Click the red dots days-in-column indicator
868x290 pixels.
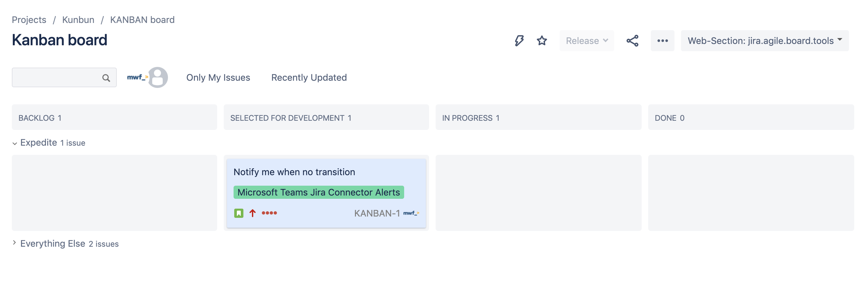pyautogui.click(x=269, y=213)
